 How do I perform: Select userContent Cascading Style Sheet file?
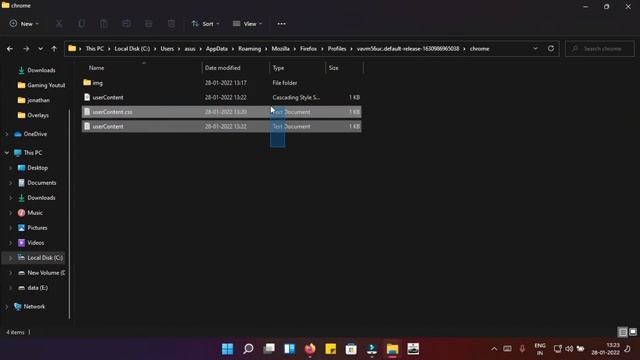tap(221, 97)
